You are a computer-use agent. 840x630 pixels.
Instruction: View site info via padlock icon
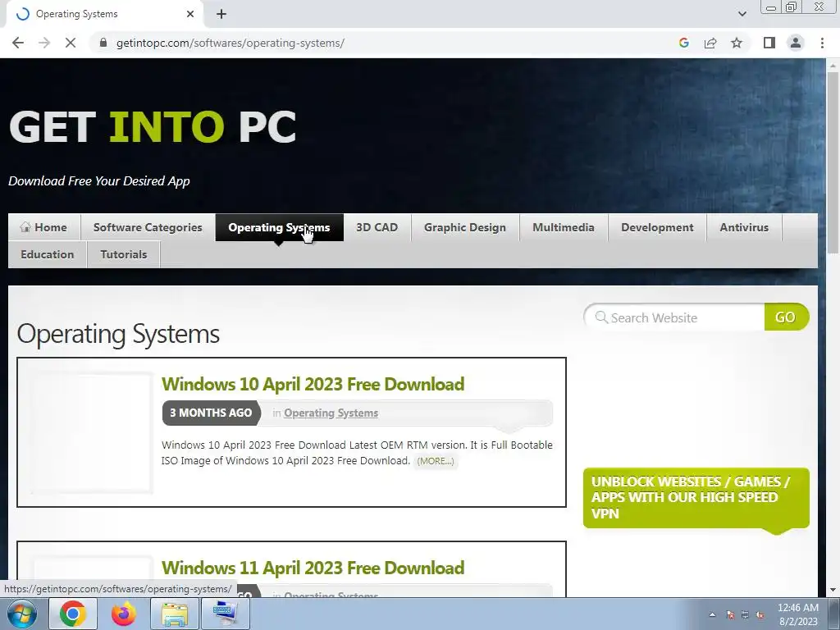coord(103,43)
